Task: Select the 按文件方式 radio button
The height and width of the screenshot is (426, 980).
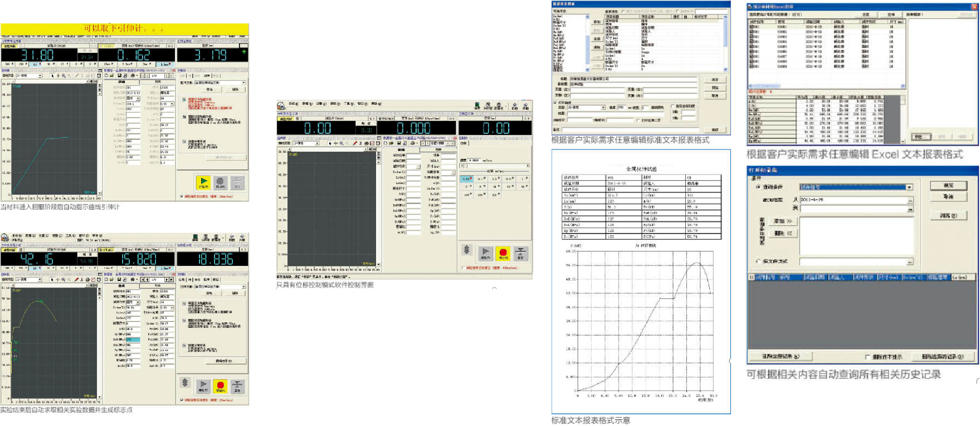Action: [758, 261]
